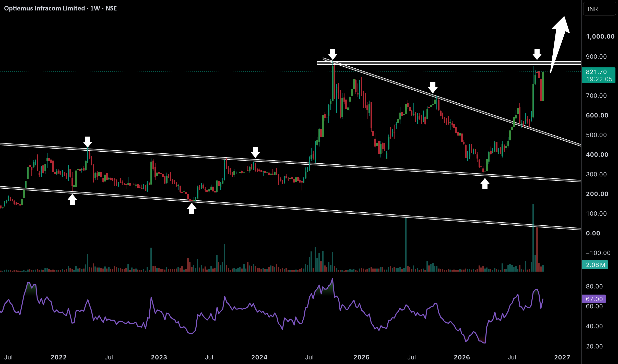Click the 200.00 price axis label

(x=597, y=194)
